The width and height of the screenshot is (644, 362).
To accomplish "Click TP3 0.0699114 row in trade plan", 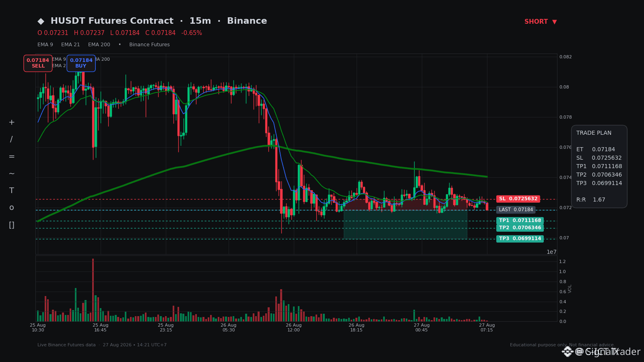I will (599, 183).
